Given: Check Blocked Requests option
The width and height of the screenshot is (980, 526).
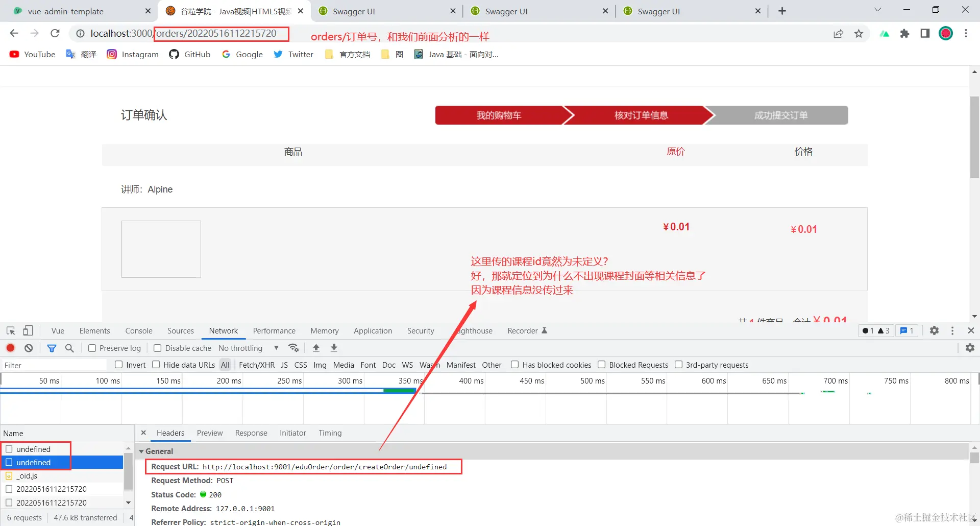Looking at the screenshot, I should (x=602, y=365).
